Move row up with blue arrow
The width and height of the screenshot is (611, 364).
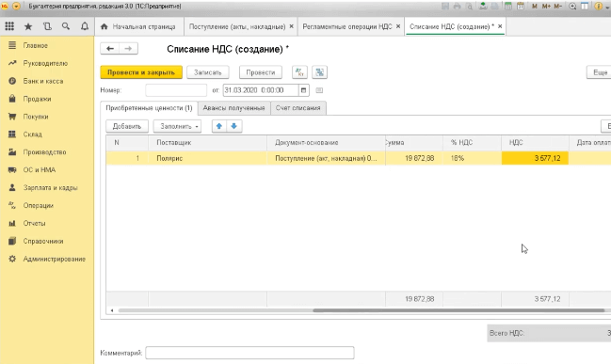pos(219,126)
